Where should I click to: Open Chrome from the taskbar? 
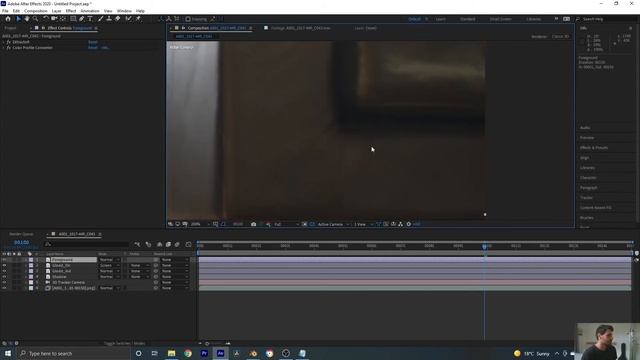coord(188,353)
